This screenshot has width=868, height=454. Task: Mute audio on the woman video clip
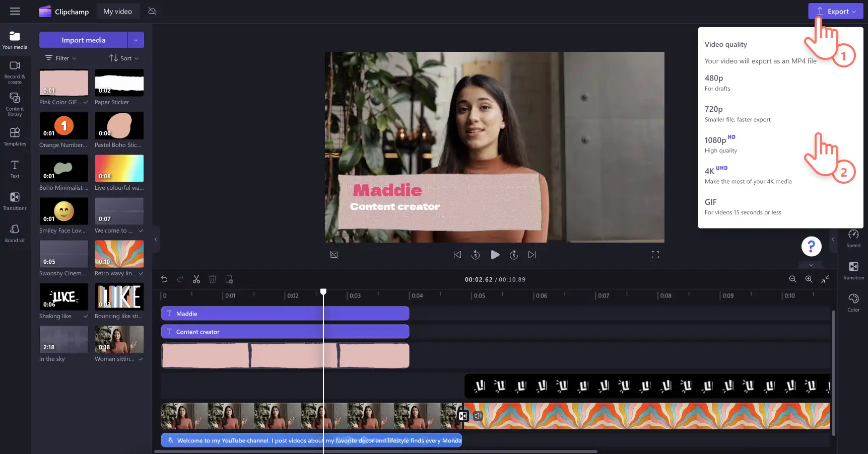(x=478, y=416)
